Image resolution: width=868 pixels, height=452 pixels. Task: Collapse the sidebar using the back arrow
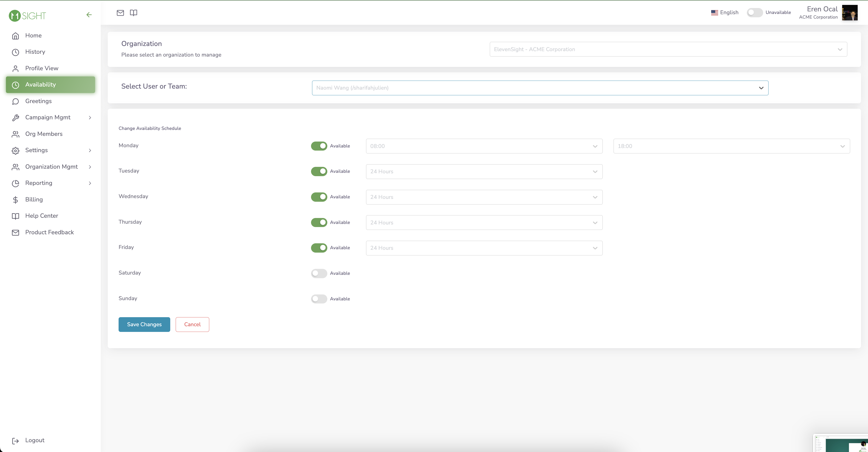pyautogui.click(x=89, y=14)
